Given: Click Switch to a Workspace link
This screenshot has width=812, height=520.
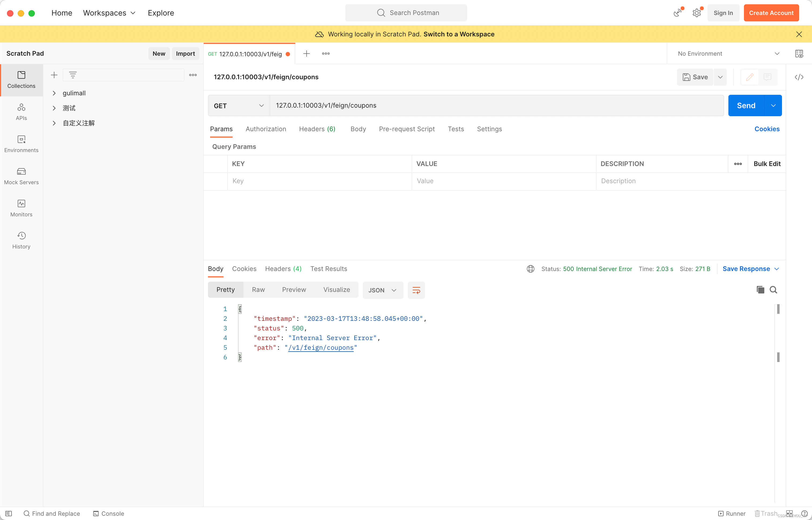Looking at the screenshot, I should coord(459,34).
